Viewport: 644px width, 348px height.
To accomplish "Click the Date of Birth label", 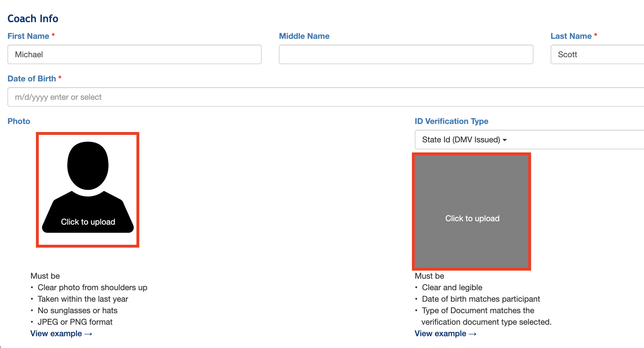I will [32, 79].
